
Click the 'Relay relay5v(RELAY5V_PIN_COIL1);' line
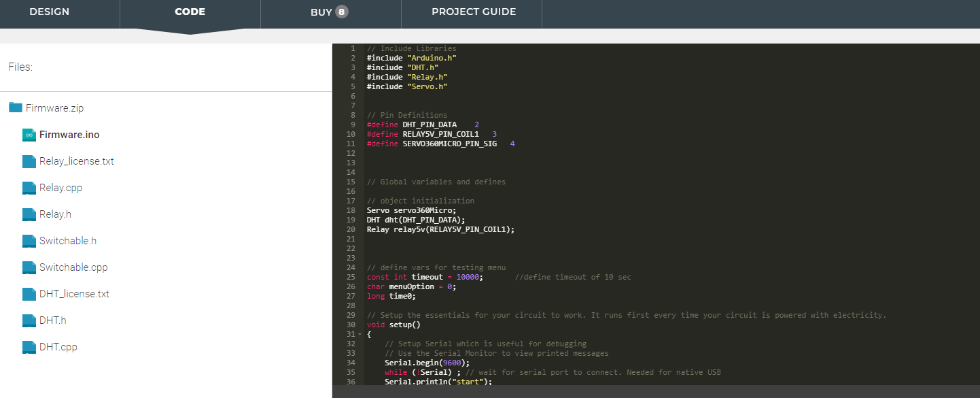coord(440,229)
